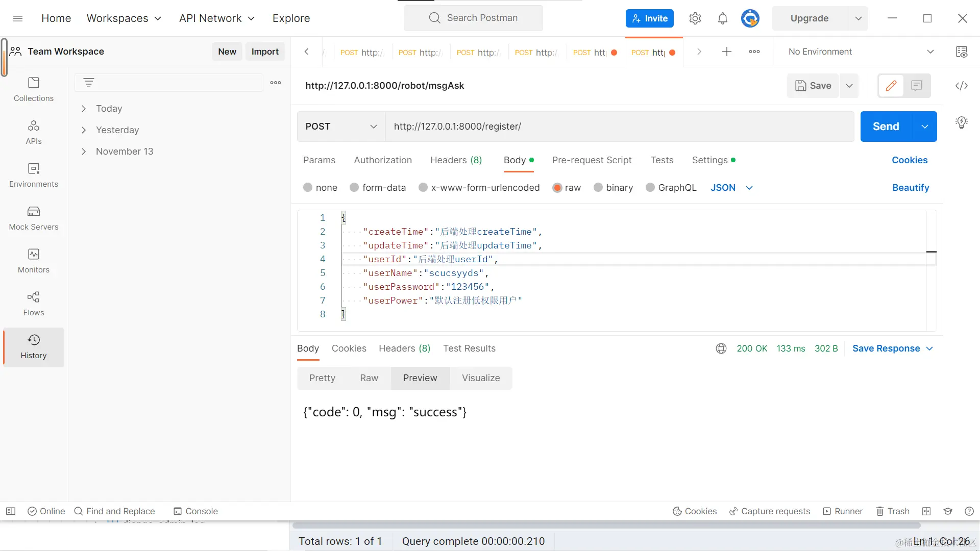Toggle sidebar icon in status bar

tap(11, 511)
